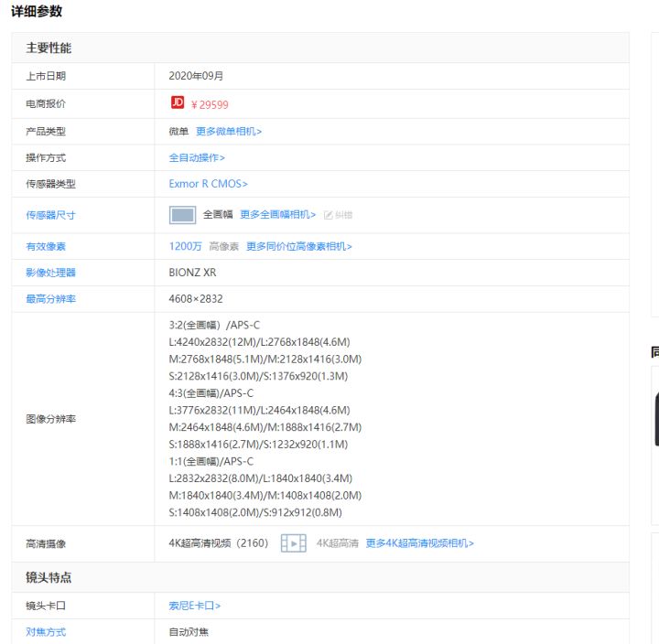Click the M:2768x1848(5.1M) resolution line
659x644 pixels.
(265, 359)
